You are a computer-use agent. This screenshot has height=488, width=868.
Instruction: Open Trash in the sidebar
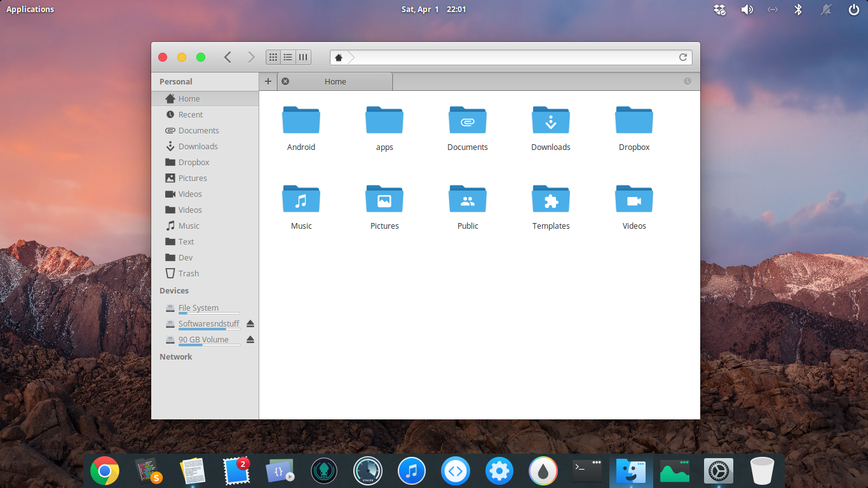205,273
